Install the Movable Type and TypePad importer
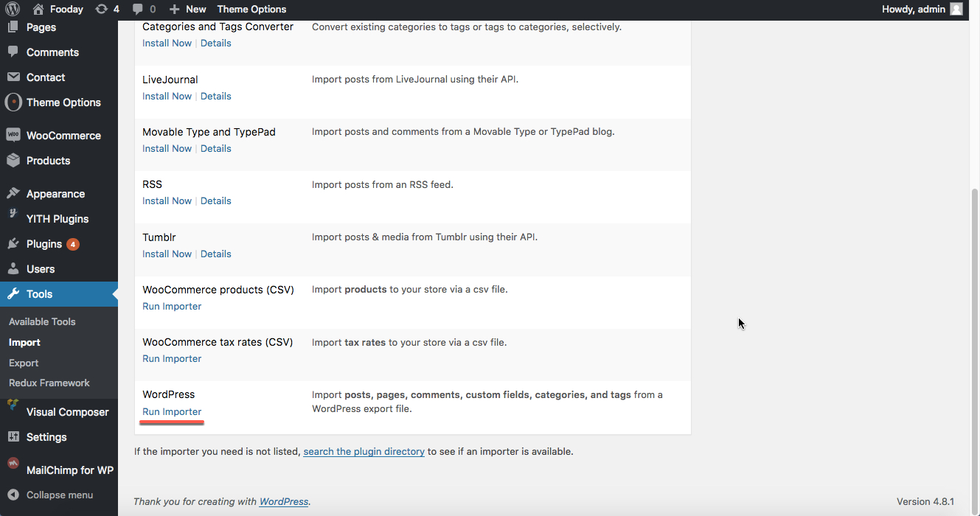980x516 pixels. coord(167,148)
